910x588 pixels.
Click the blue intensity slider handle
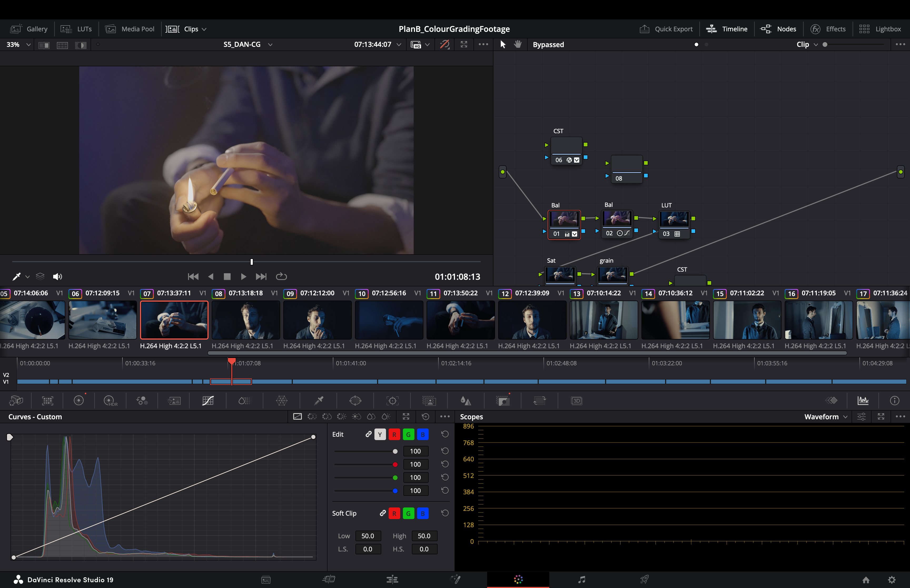[395, 491]
